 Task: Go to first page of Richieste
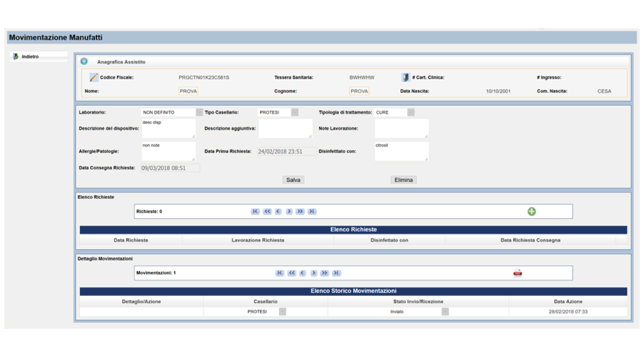[x=255, y=211]
